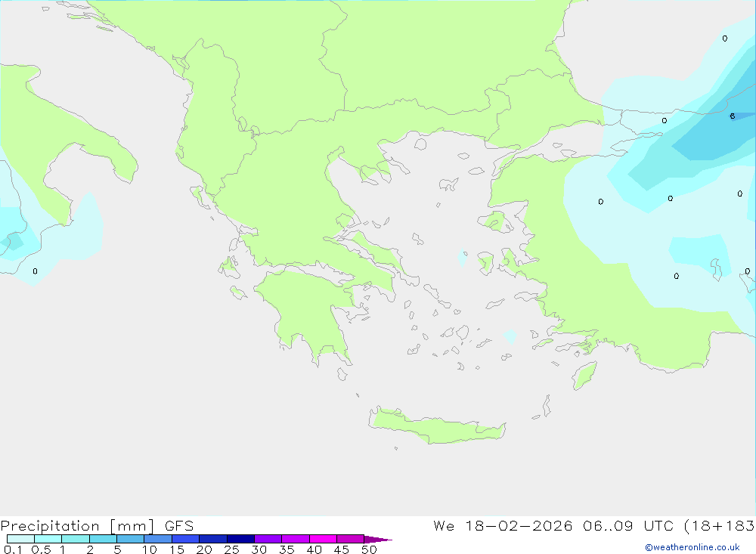Click the '6' precipitation value on the map
The height and width of the screenshot is (554, 756).
733,116
